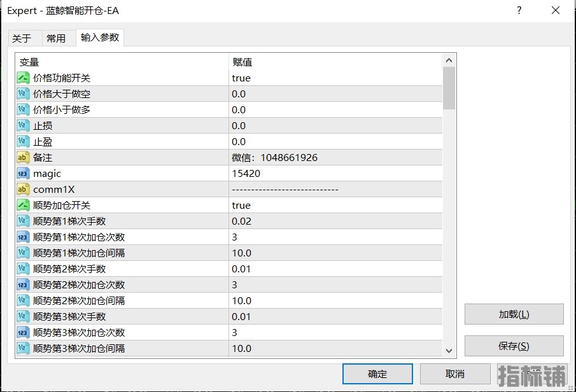Click the value 3 for 顺势第1梯次加仓次数
Screen dimensions: 576x392
pyautogui.click(x=335, y=237)
